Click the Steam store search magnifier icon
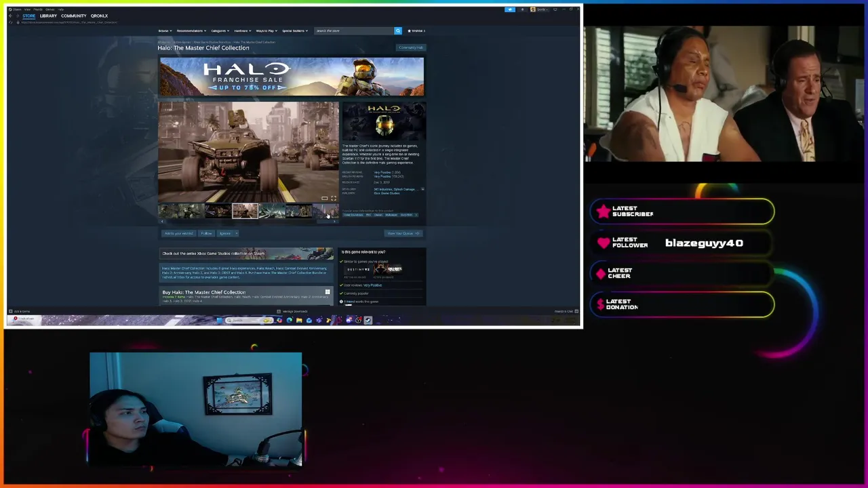The height and width of the screenshot is (488, 868). [398, 30]
